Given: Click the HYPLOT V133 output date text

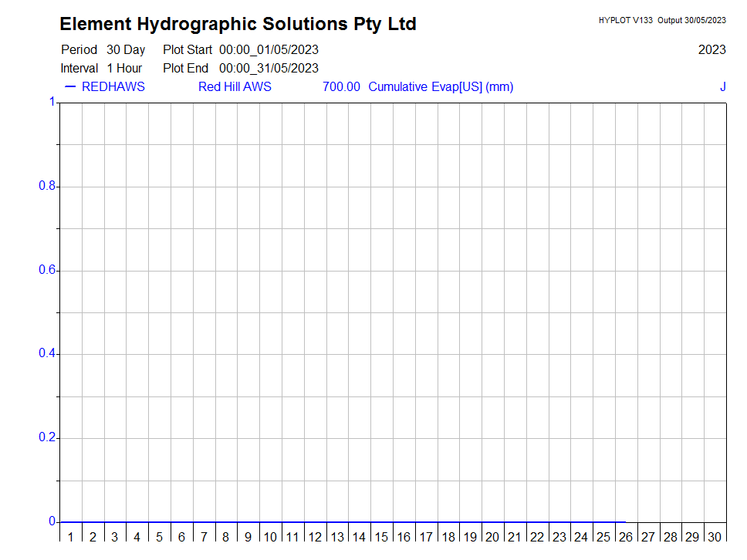Looking at the screenshot, I should point(662,20).
